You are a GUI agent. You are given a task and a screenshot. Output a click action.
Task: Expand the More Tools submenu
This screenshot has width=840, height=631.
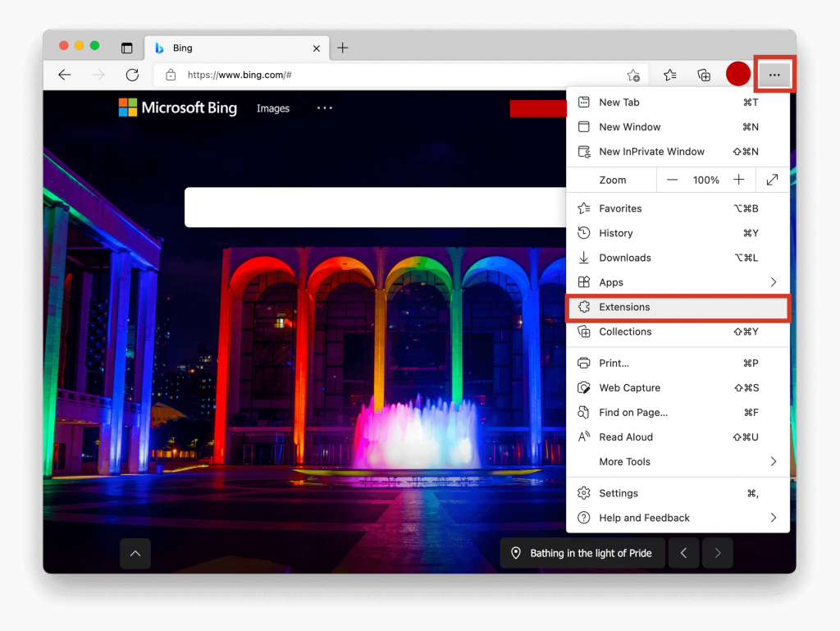click(x=773, y=462)
